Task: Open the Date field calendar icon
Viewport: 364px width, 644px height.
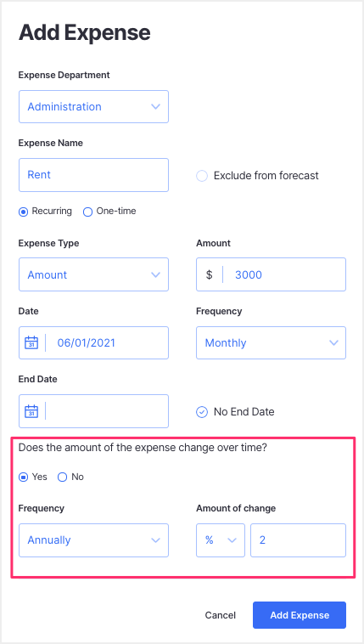Action: [31, 342]
